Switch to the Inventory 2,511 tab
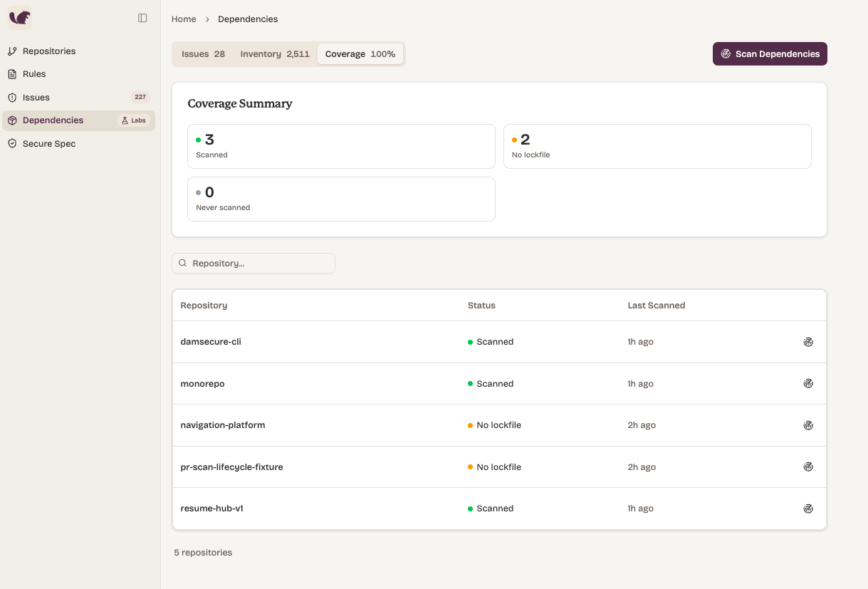Image resolution: width=868 pixels, height=589 pixels. pos(275,54)
